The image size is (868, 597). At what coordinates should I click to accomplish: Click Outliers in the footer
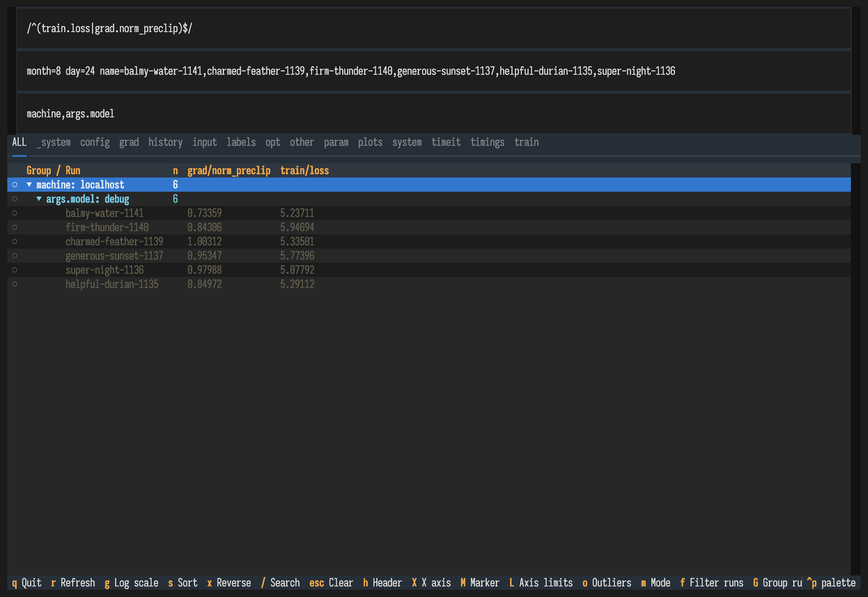(x=607, y=583)
